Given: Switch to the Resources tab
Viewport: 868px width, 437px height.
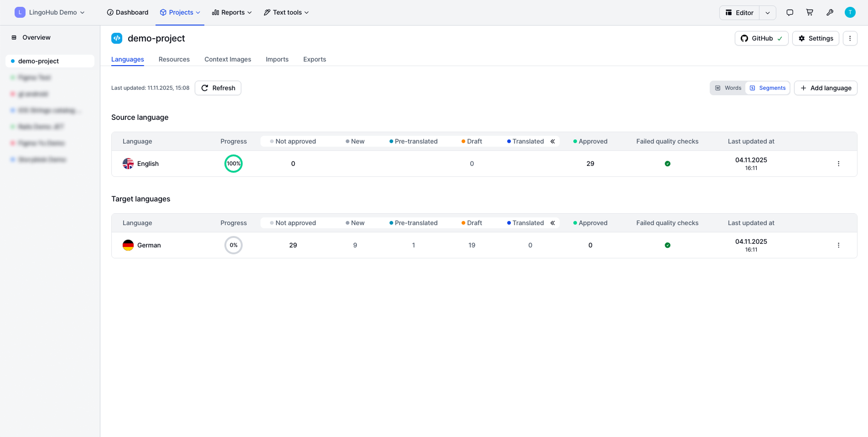Looking at the screenshot, I should (174, 59).
